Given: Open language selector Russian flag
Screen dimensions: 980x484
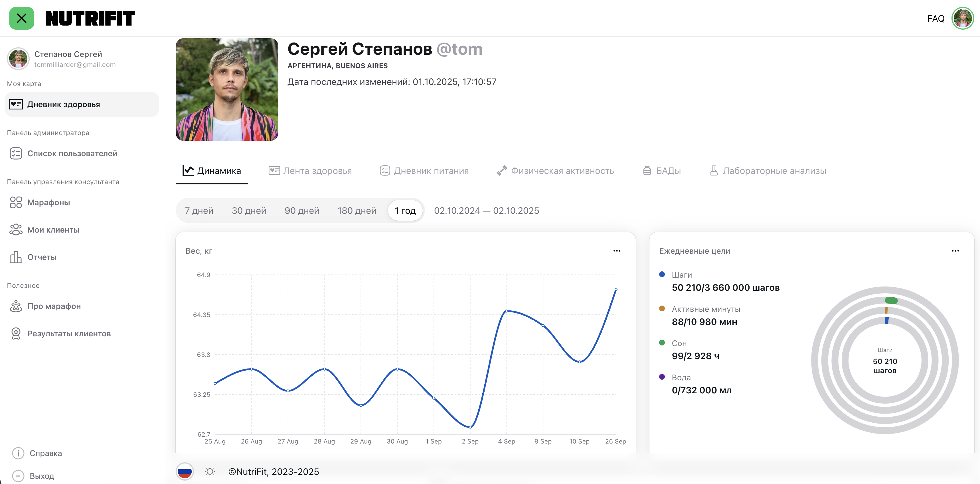Looking at the screenshot, I should point(185,471).
